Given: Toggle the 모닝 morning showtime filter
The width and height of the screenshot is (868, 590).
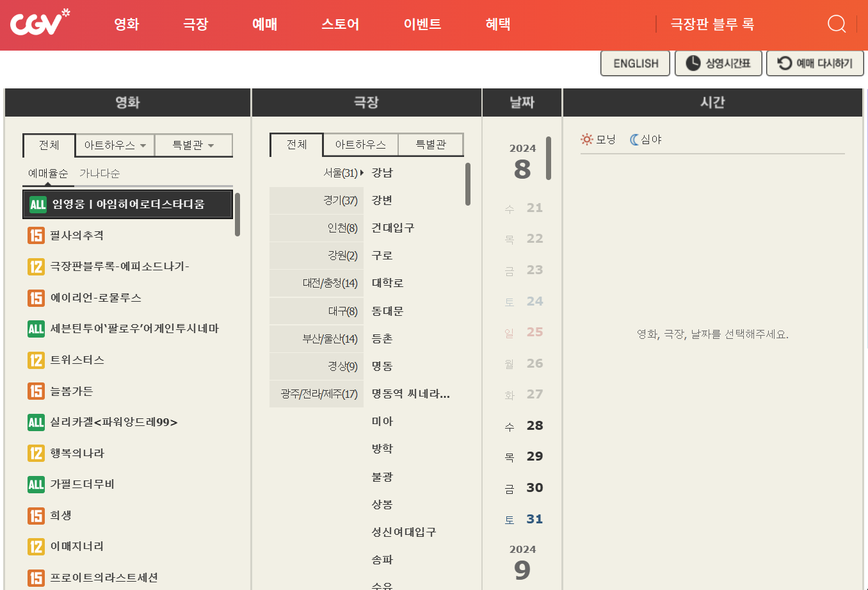Looking at the screenshot, I should (599, 139).
